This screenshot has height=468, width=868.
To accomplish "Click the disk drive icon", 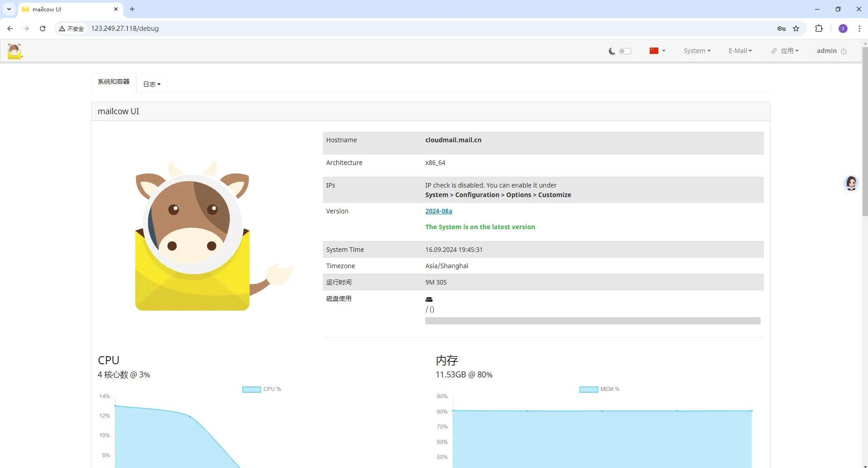I will [429, 299].
